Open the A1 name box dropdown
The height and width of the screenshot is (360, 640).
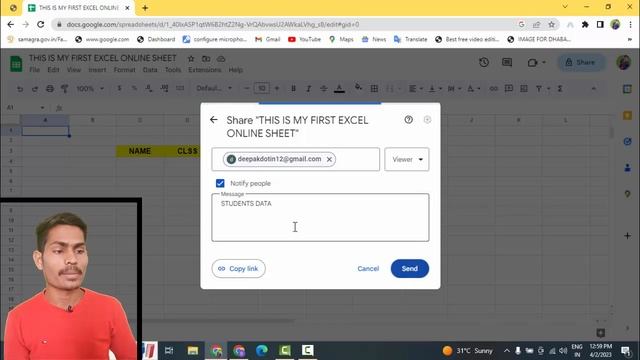tap(42, 108)
